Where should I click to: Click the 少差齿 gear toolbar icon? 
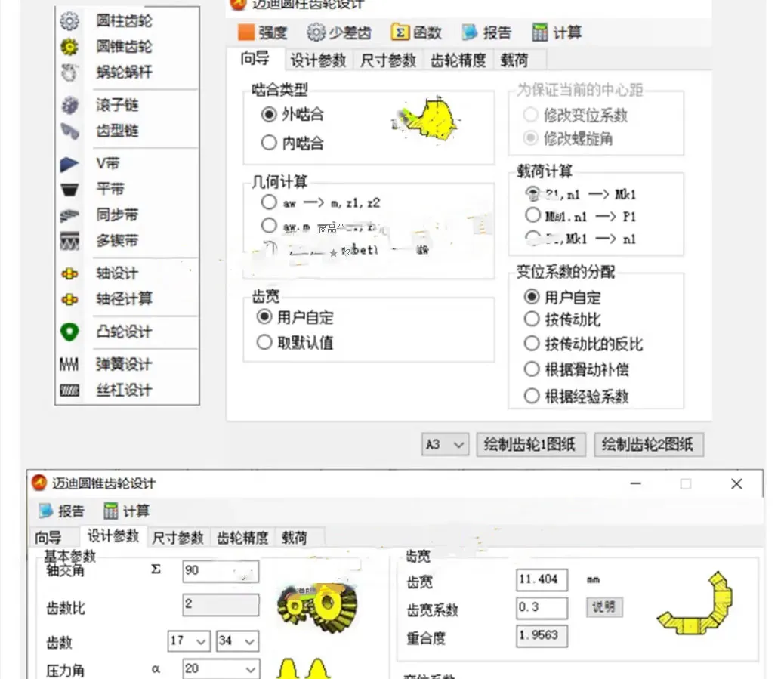(316, 32)
